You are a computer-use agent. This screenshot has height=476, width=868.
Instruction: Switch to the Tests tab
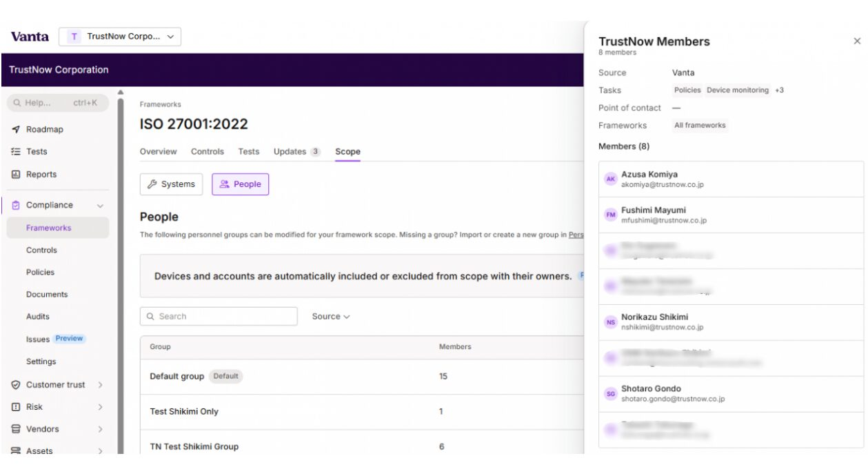coord(249,152)
